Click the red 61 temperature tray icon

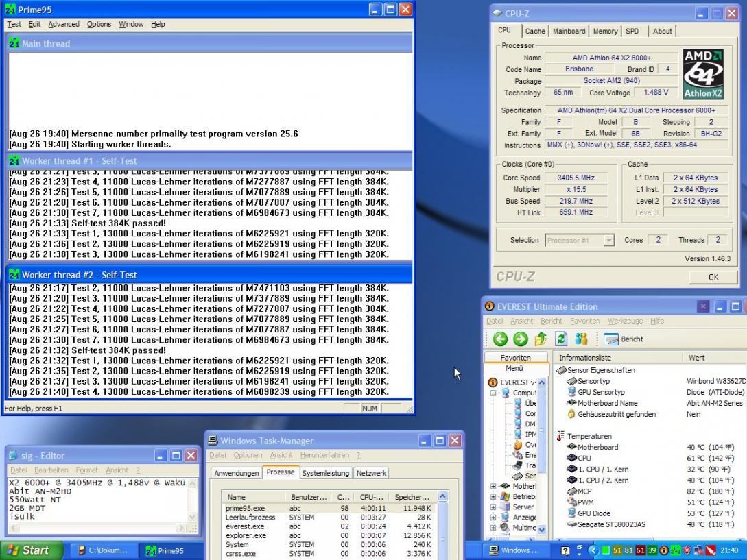[x=640, y=550]
